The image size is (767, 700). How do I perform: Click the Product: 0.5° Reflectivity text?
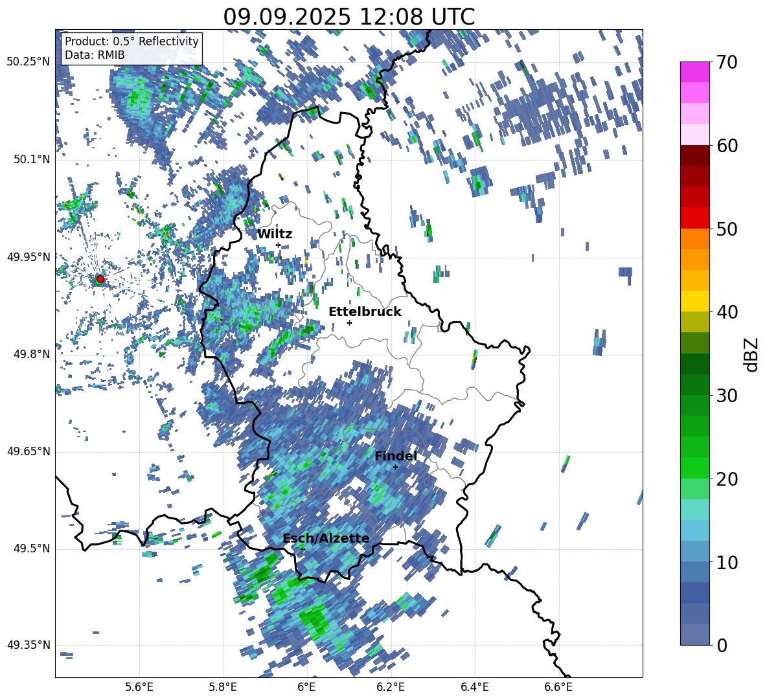[x=132, y=41]
